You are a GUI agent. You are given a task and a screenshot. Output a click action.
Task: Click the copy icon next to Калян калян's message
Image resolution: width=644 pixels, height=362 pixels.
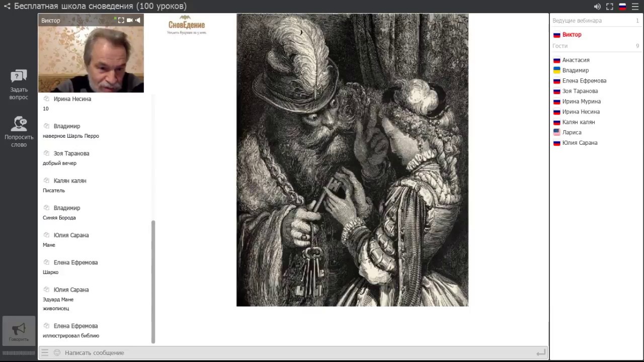coord(46,180)
